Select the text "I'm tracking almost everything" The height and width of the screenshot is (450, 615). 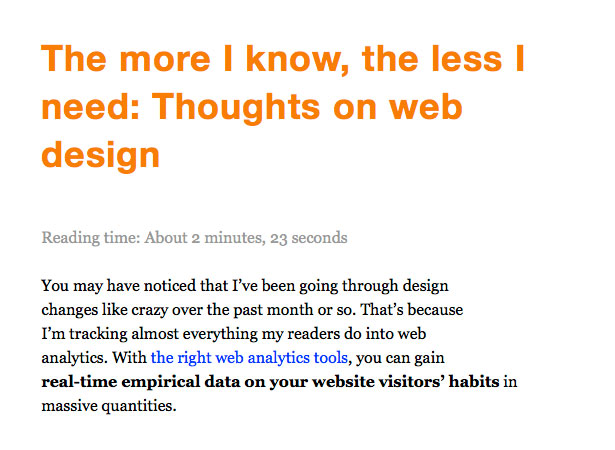pyautogui.click(x=150, y=334)
